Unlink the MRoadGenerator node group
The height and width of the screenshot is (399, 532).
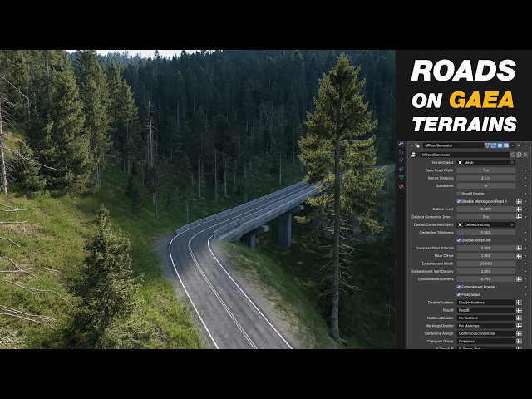coord(525,155)
